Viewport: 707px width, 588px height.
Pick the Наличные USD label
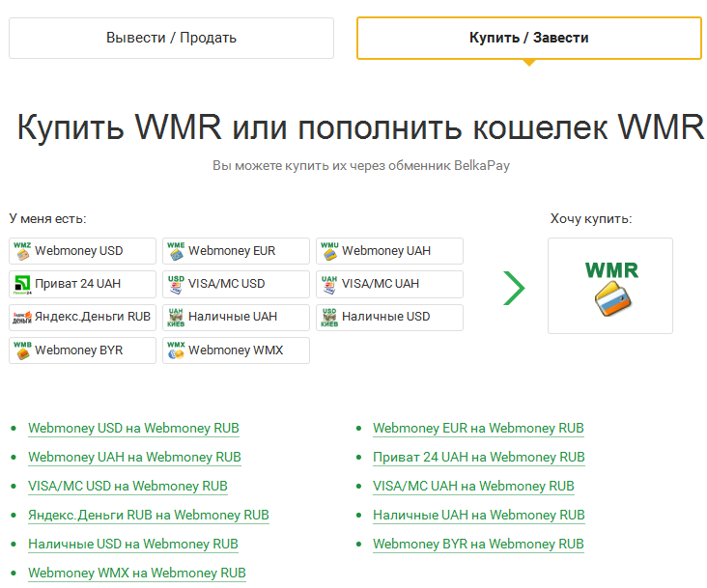click(386, 317)
